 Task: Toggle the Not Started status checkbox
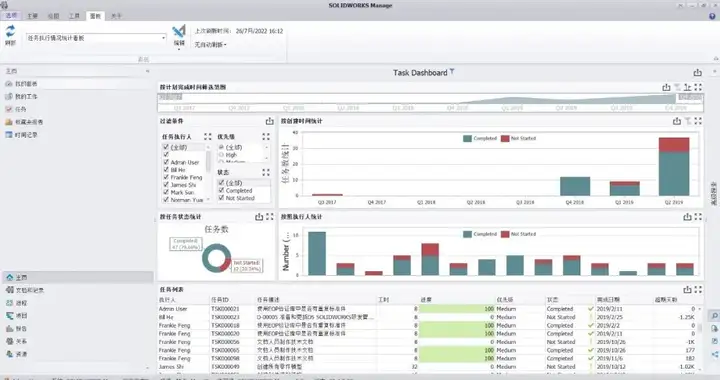coord(221,198)
